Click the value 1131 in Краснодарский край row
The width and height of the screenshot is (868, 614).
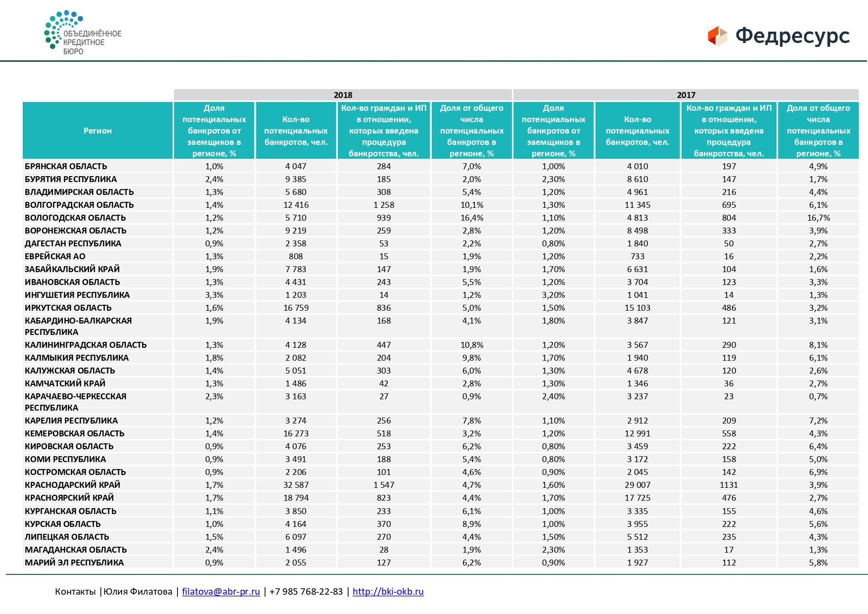pos(729,485)
